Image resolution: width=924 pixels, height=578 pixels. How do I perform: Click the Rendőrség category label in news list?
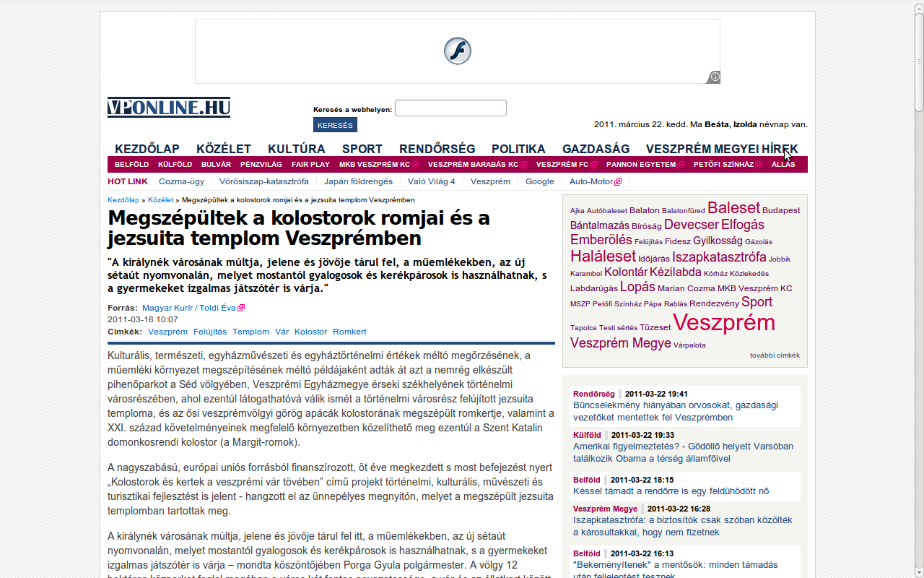[x=594, y=394]
